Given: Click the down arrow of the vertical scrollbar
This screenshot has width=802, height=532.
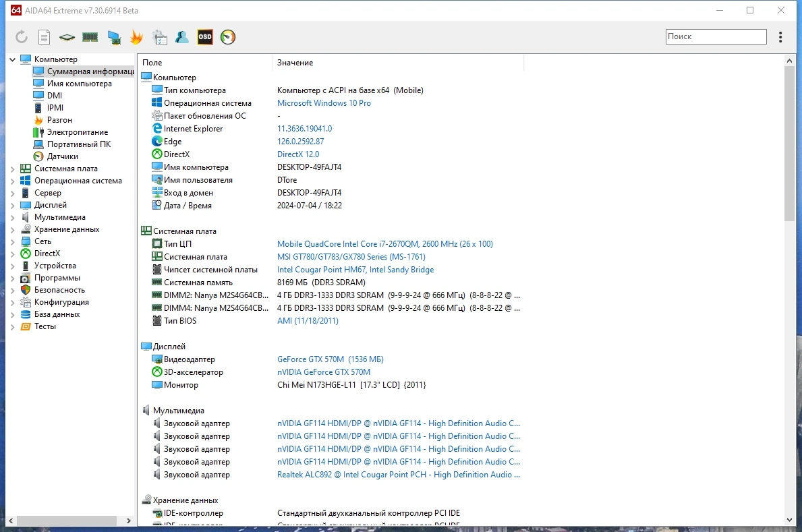Looking at the screenshot, I should point(789,520).
